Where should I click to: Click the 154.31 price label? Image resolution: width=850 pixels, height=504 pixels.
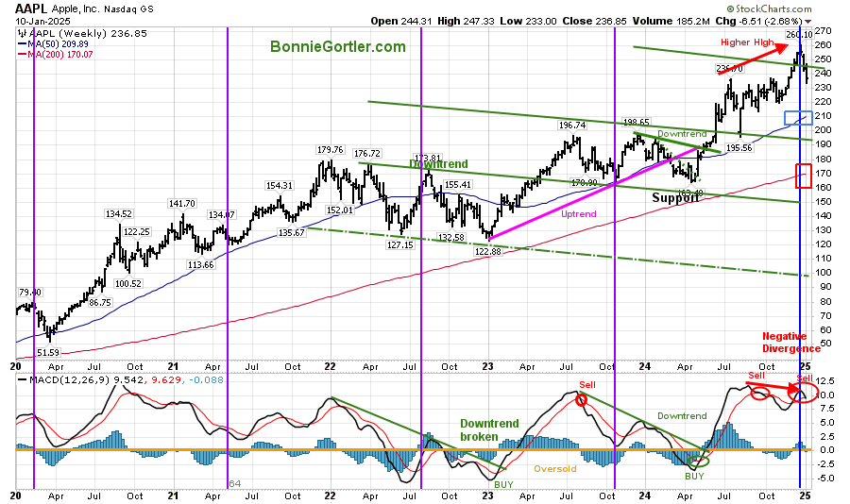click(280, 185)
